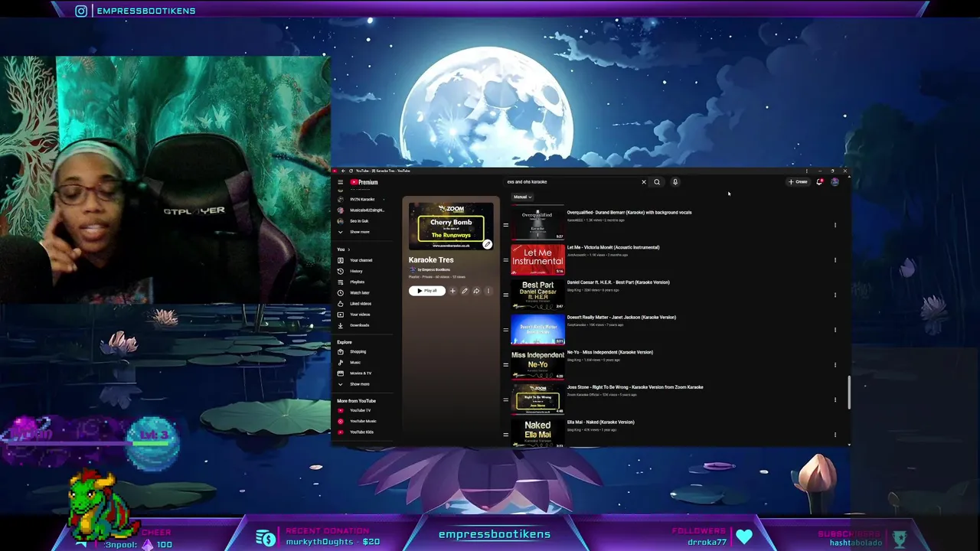Open Your videos in the sidebar
Image resolution: width=980 pixels, height=551 pixels.
pos(361,315)
